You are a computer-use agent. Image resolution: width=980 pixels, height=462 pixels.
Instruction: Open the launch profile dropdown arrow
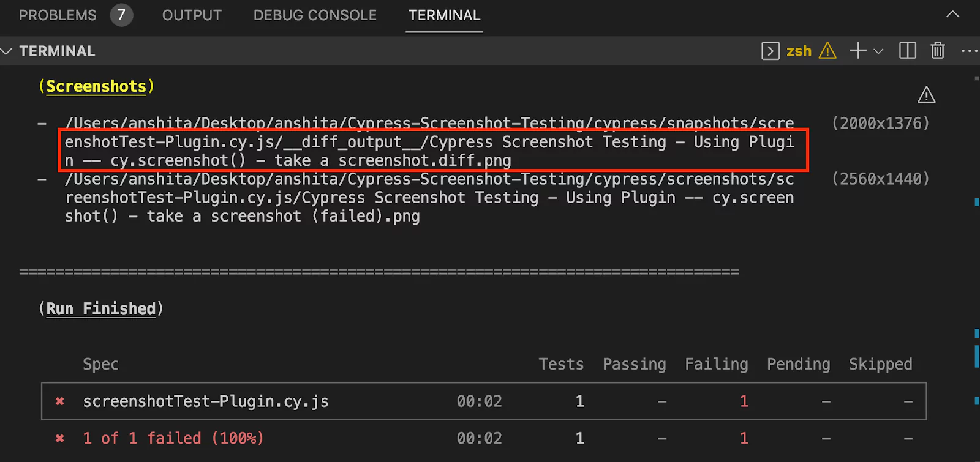pos(878,51)
